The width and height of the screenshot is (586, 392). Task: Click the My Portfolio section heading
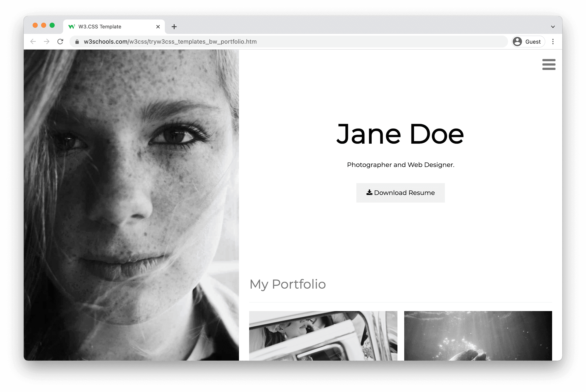287,284
